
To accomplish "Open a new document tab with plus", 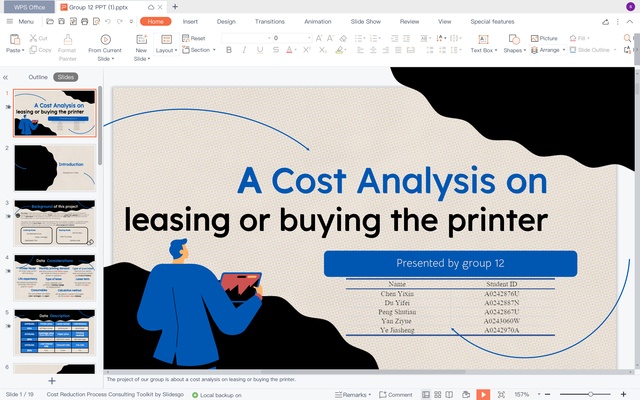I will tap(175, 7).
